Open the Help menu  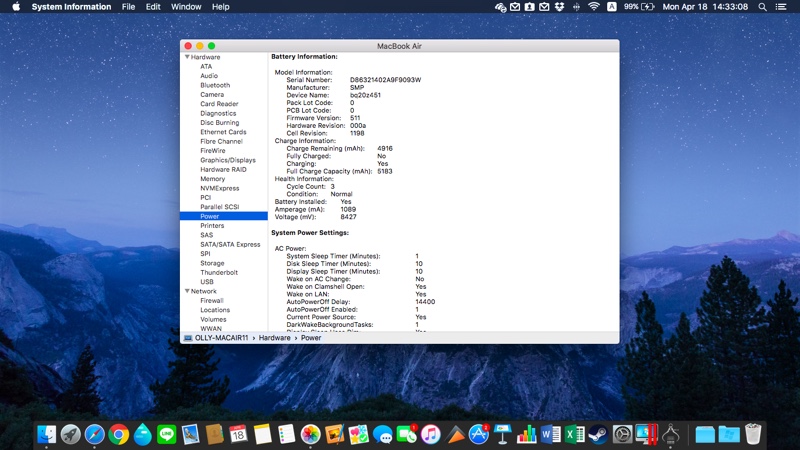(x=220, y=7)
